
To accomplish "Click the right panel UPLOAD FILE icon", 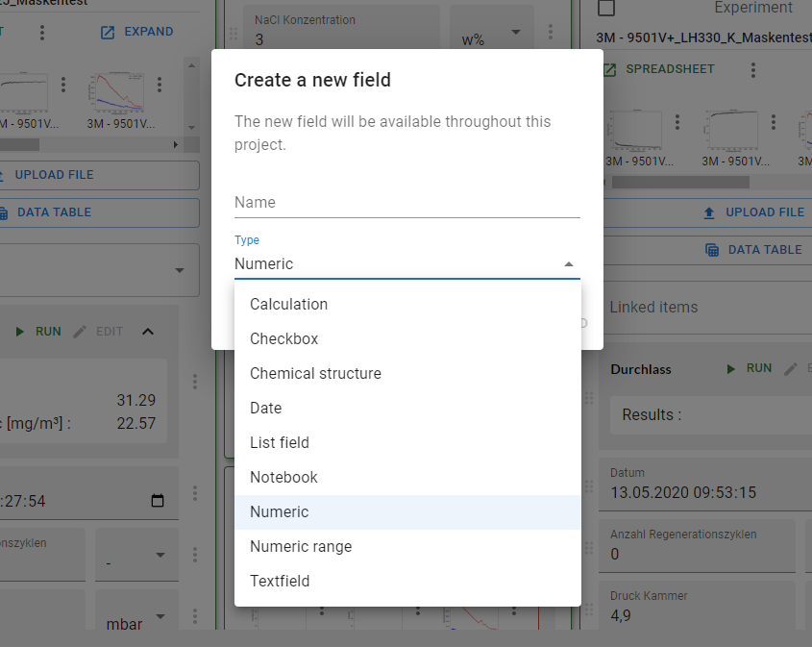I will point(709,212).
